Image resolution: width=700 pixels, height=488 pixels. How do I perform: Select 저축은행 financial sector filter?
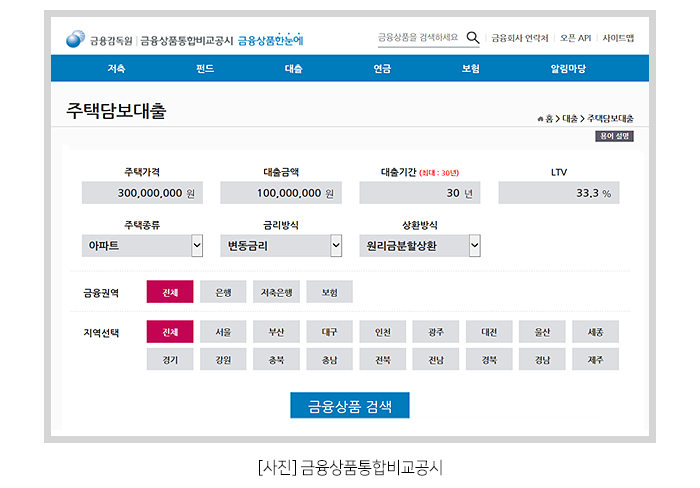click(276, 293)
